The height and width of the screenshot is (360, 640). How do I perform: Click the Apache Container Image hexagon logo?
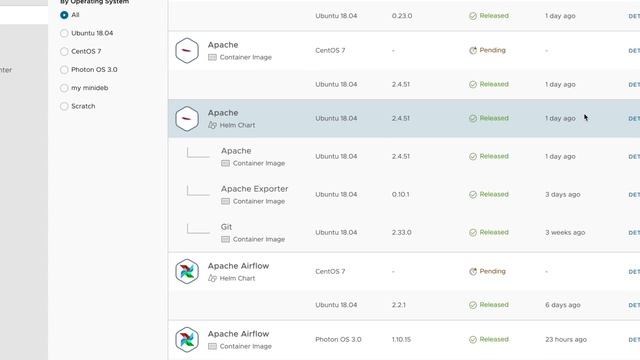187,51
